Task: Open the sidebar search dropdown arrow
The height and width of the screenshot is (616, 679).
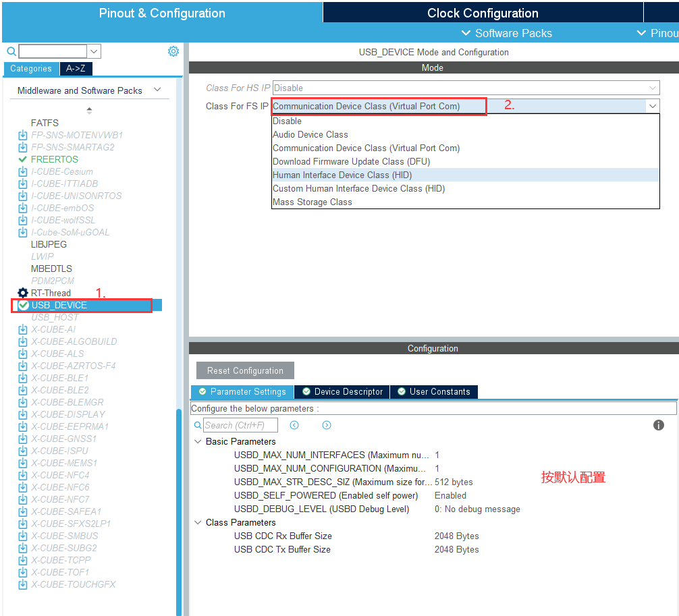Action: tap(94, 51)
